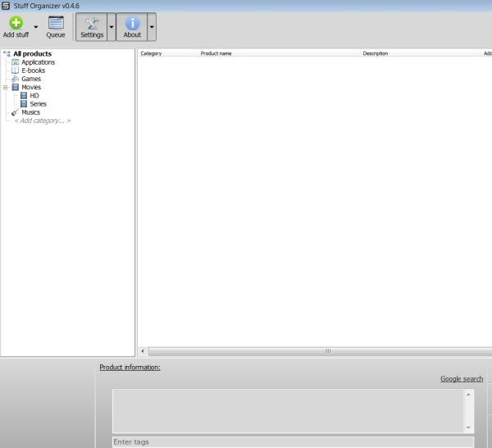This screenshot has height=448, width=492.
Task: Sort by the Product name column header
Action: coord(216,53)
